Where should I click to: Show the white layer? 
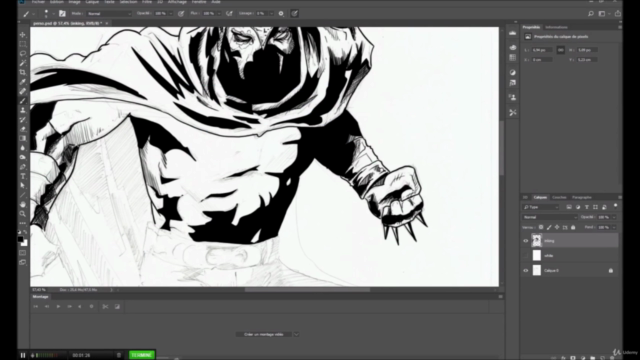(526, 256)
